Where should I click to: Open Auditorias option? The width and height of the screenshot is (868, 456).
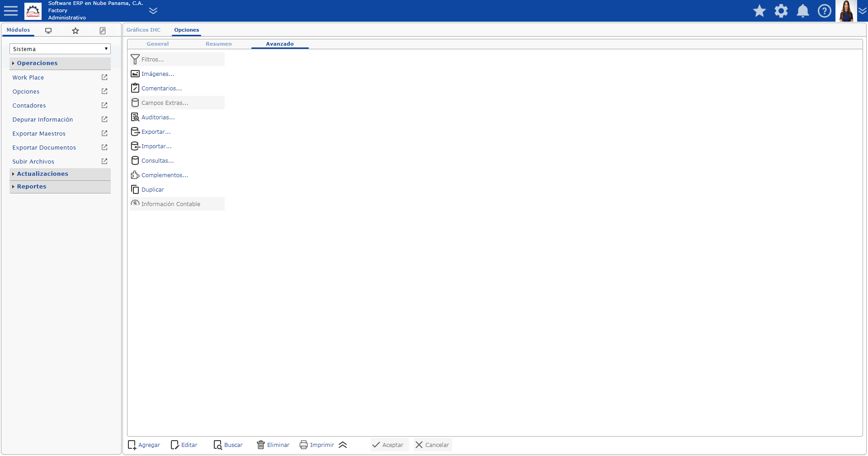(x=177, y=118)
